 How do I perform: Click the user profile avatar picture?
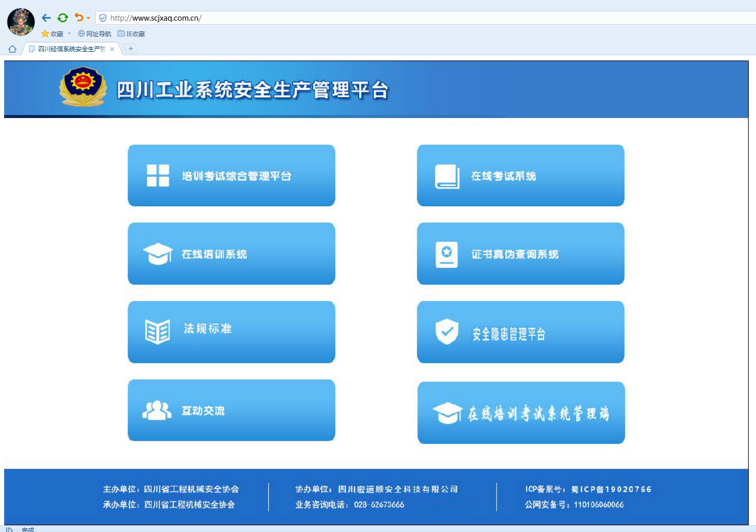(x=21, y=22)
